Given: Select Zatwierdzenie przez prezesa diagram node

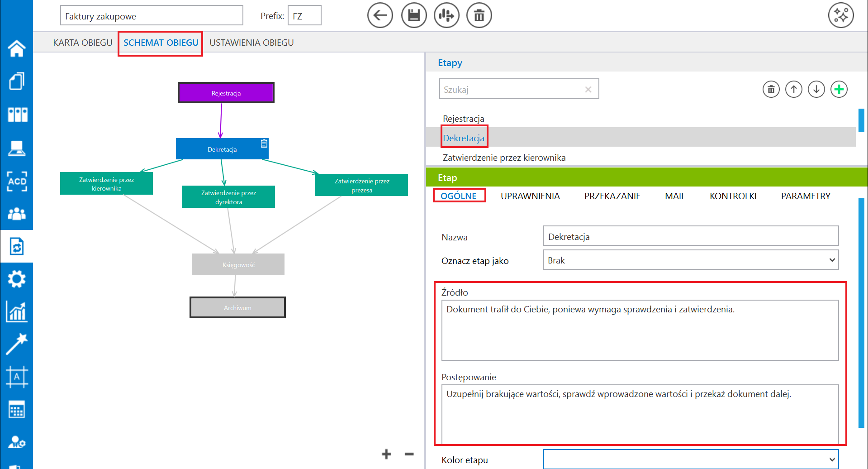Looking at the screenshot, I should (x=361, y=185).
